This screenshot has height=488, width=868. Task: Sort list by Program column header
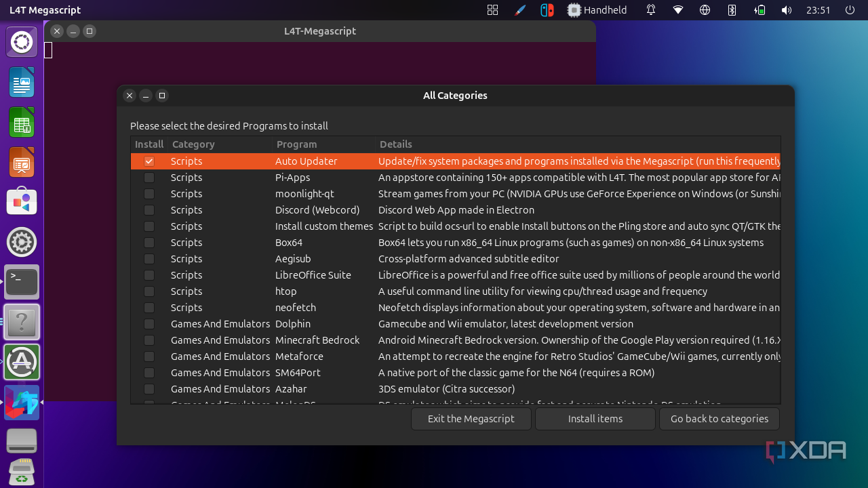coord(296,144)
